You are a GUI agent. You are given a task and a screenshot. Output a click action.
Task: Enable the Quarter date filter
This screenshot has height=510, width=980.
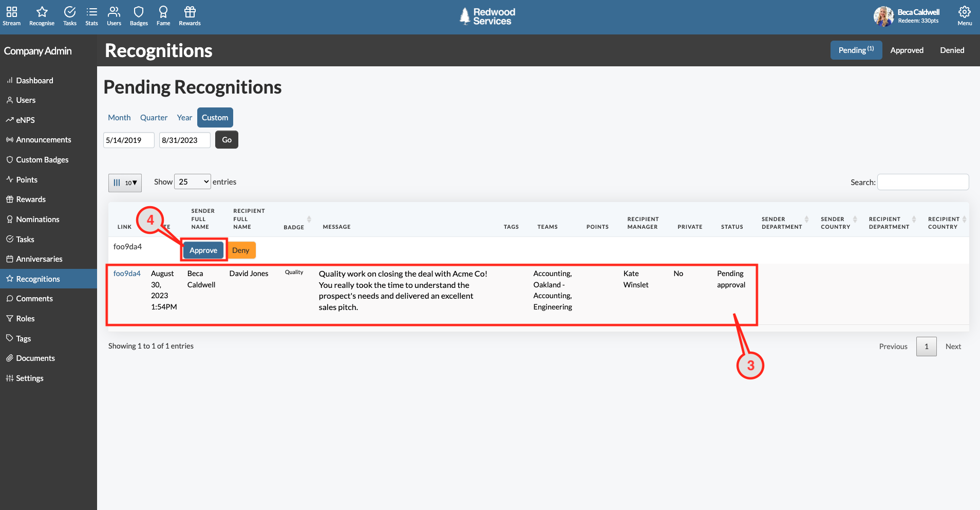(153, 117)
